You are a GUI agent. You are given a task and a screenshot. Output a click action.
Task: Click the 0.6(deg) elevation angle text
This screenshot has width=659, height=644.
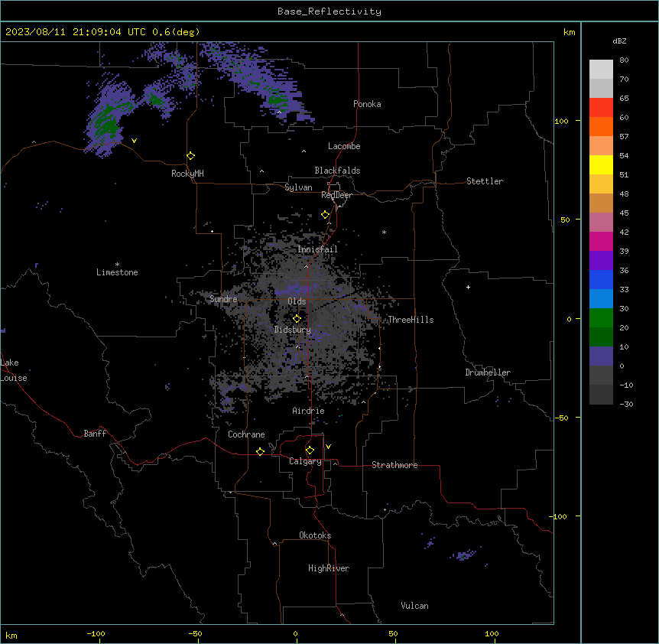(x=176, y=32)
